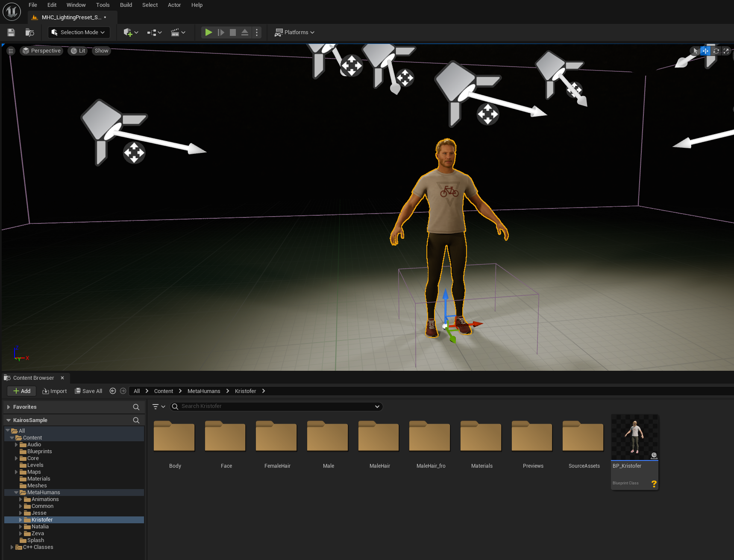
Task: Open play options three-dot menu
Action: 257,32
